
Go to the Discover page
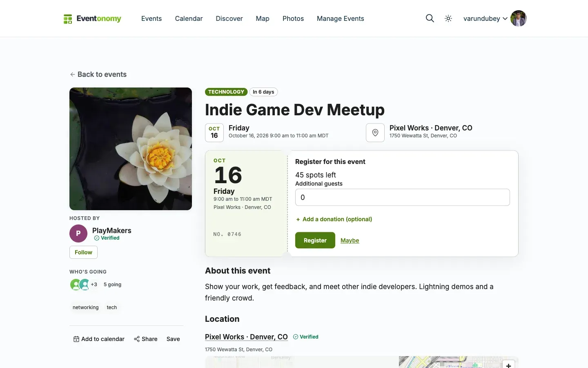(x=229, y=18)
